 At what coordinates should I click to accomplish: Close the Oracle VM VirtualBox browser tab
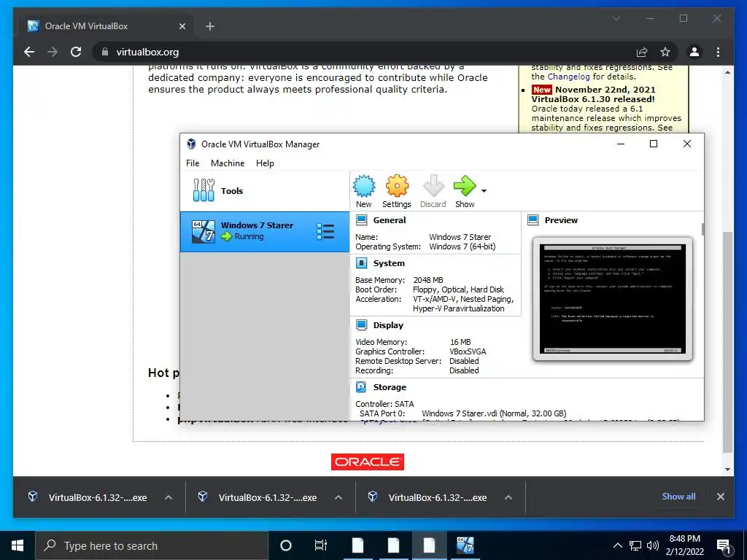pos(182,26)
